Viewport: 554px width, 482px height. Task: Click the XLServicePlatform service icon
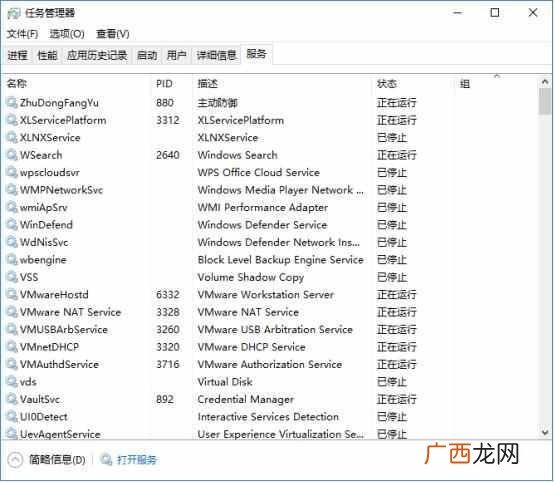12,120
